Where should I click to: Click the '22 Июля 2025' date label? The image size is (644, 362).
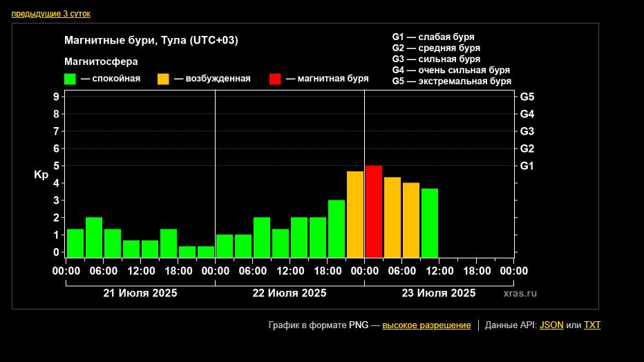click(x=290, y=293)
